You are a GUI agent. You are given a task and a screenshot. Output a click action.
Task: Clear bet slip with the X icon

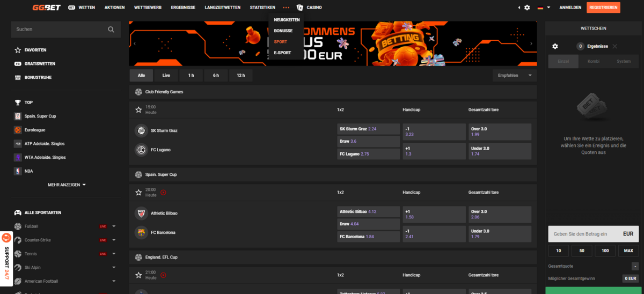click(x=614, y=47)
